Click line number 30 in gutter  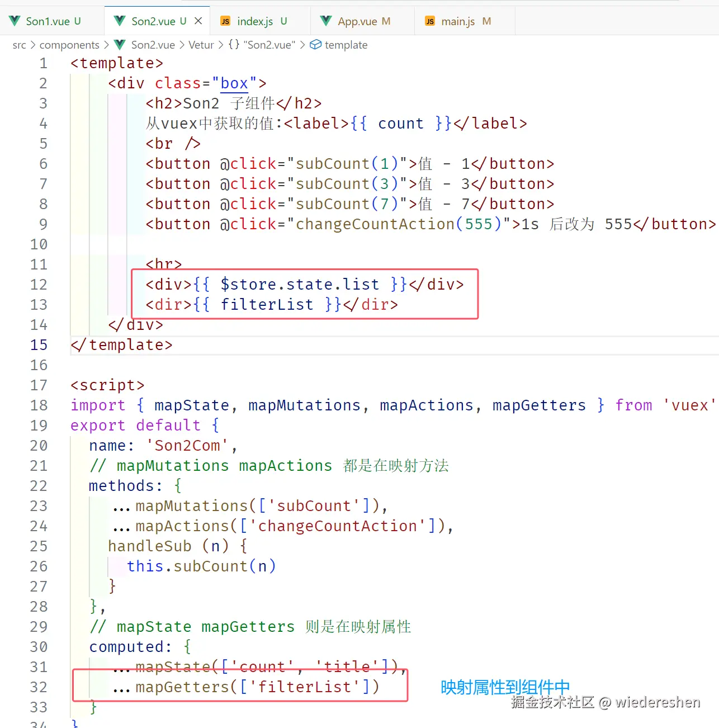(39, 647)
